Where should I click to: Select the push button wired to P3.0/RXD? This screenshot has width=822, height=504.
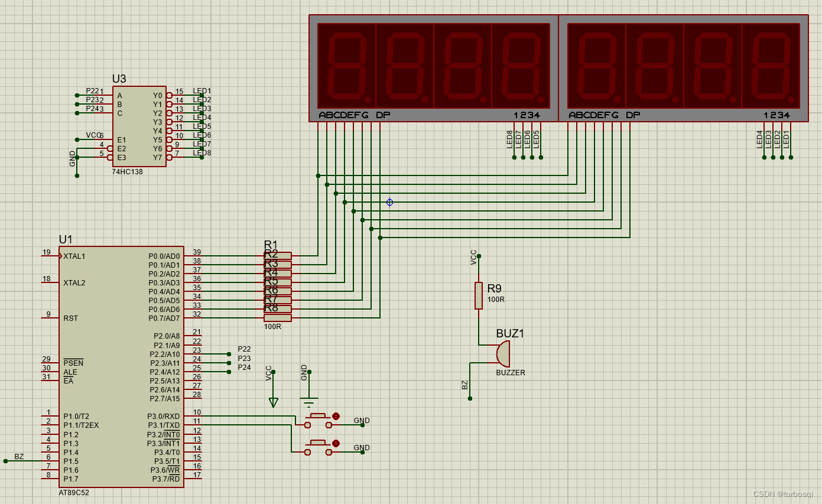319,420
